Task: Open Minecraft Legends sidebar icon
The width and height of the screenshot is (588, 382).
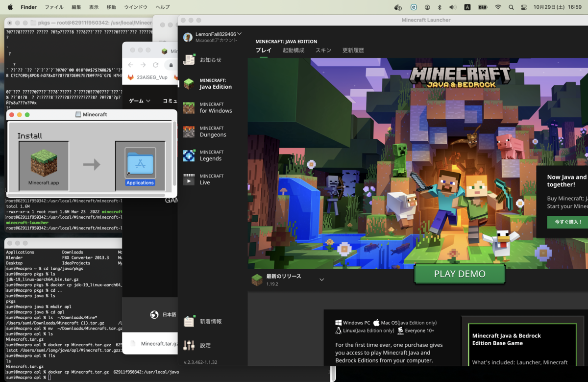Action: pyautogui.click(x=189, y=155)
